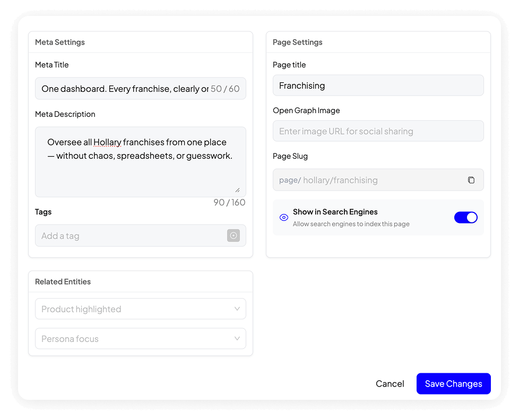Disable the Show in Search Engines switch
Image resolution: width=519 pixels, height=420 pixels.
pyautogui.click(x=465, y=217)
